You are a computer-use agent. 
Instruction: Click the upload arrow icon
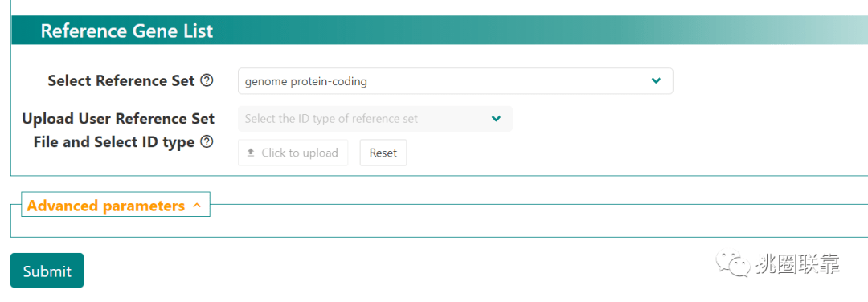(x=251, y=153)
